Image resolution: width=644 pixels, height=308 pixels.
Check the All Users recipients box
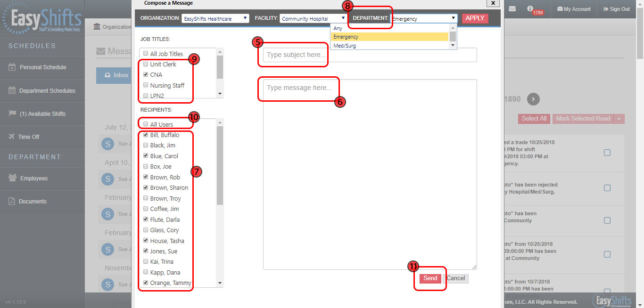(x=146, y=124)
